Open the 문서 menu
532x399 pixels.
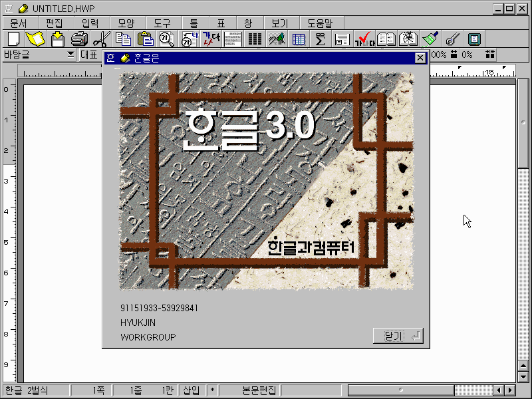(18, 23)
